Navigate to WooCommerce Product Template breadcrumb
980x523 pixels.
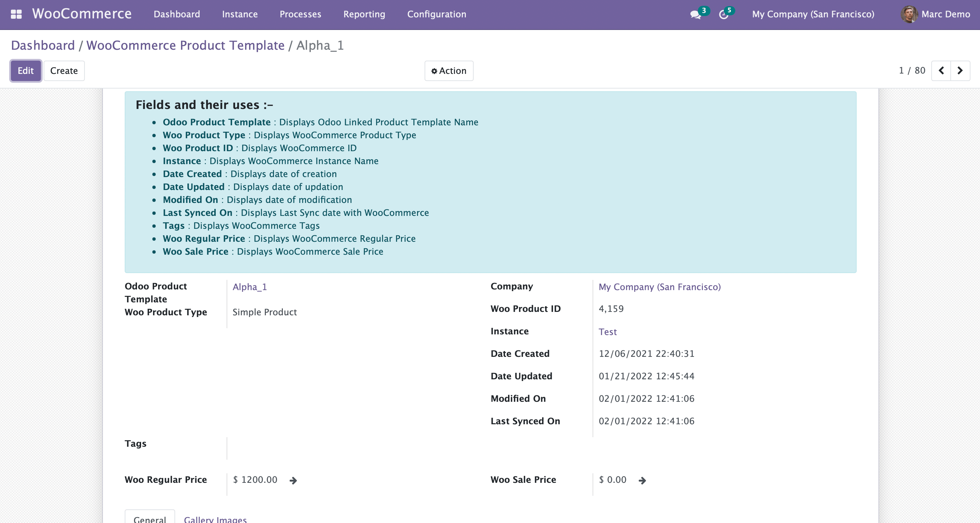[185, 45]
